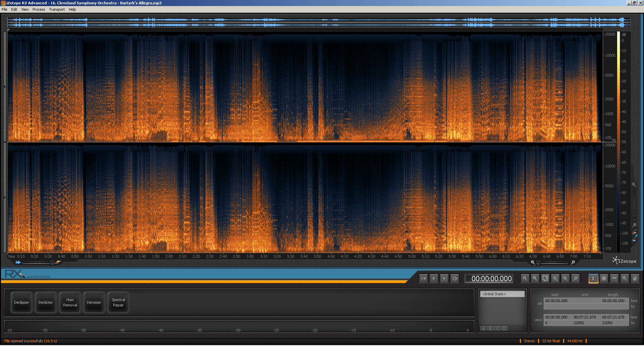Click the sixth zoom toolbar magnifier icon
Viewport: 644px width, 346px height.
tap(576, 278)
